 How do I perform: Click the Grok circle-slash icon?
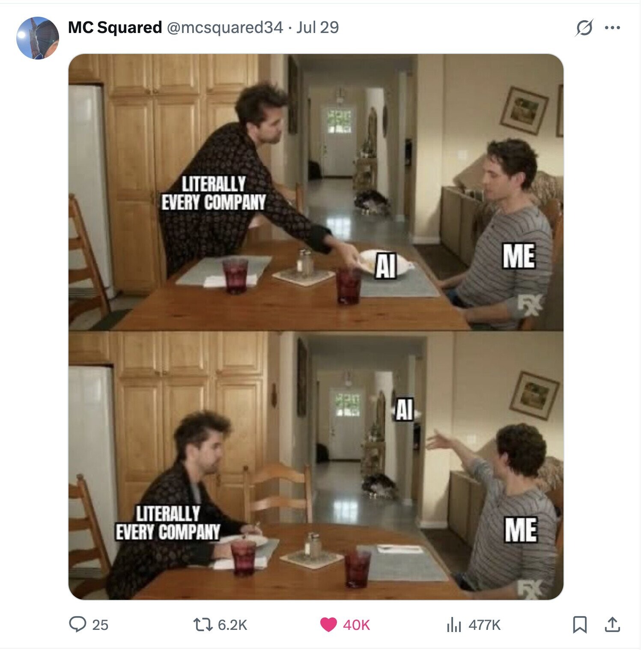point(584,28)
